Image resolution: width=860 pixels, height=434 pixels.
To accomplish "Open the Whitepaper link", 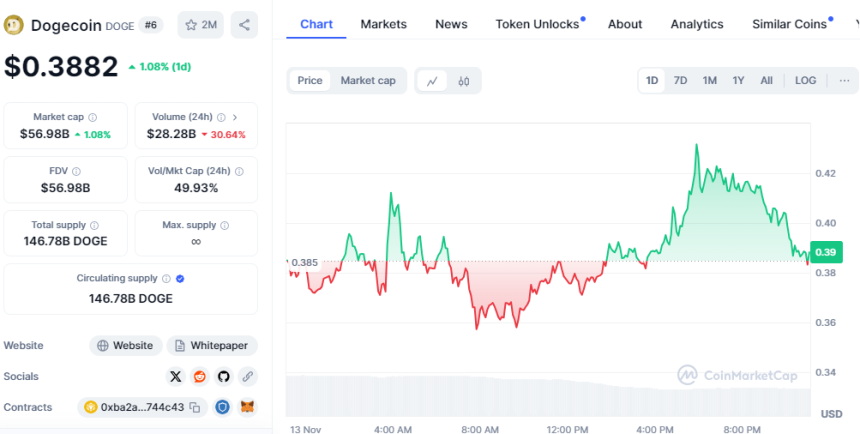I will point(210,345).
